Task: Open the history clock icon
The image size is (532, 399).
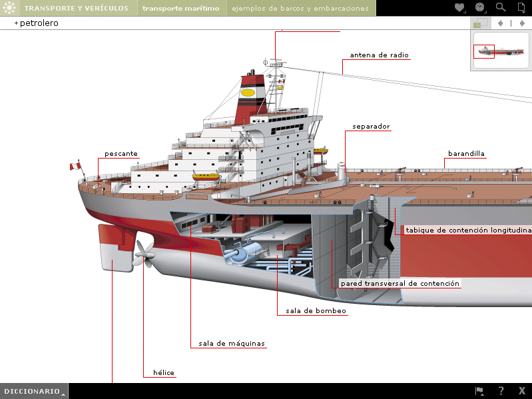Action: (480, 7)
